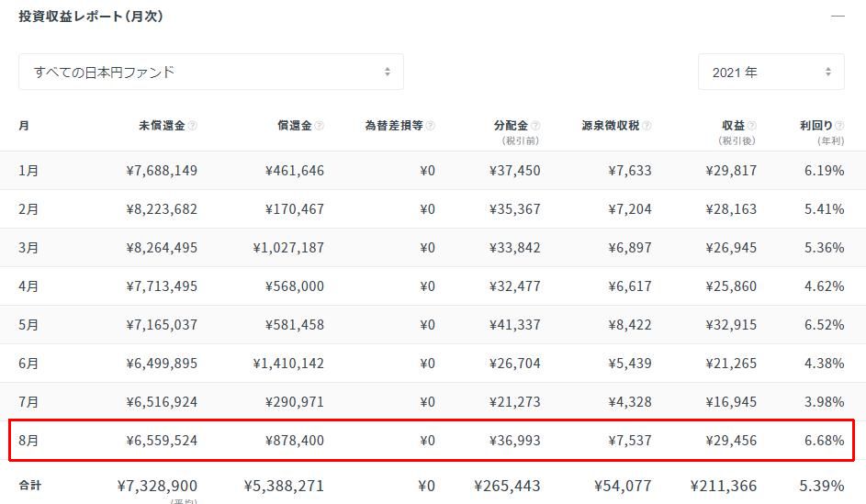Click the 源泉徴収税 column header
The height and width of the screenshot is (504, 866).
tap(611, 126)
